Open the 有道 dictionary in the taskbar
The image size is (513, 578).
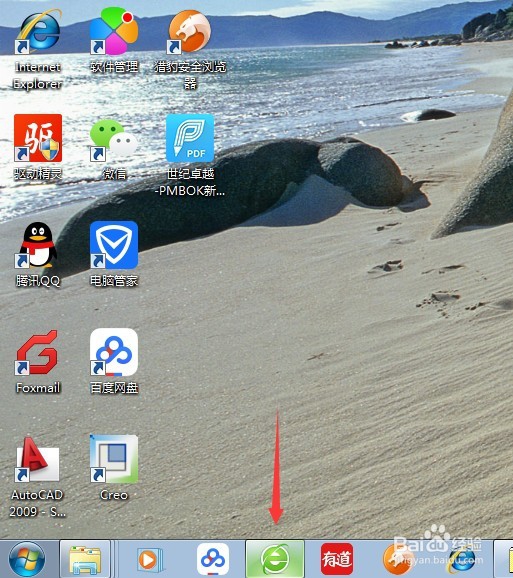(x=337, y=559)
